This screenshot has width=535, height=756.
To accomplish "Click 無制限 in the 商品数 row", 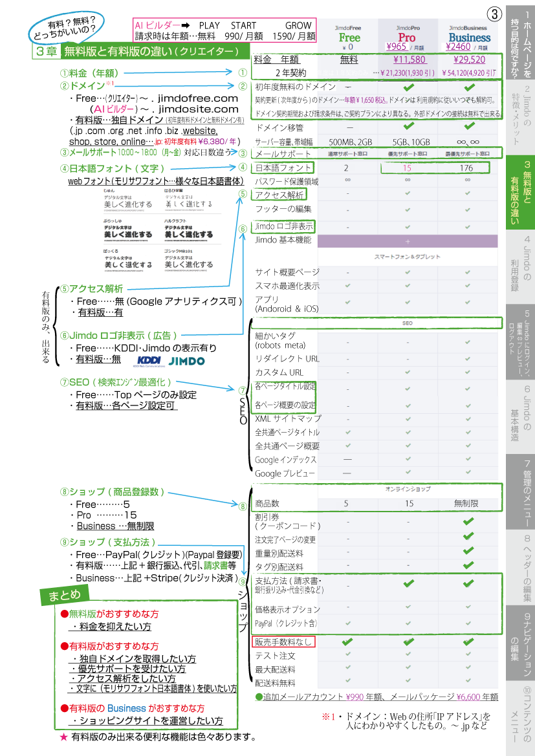I will click(x=466, y=503).
